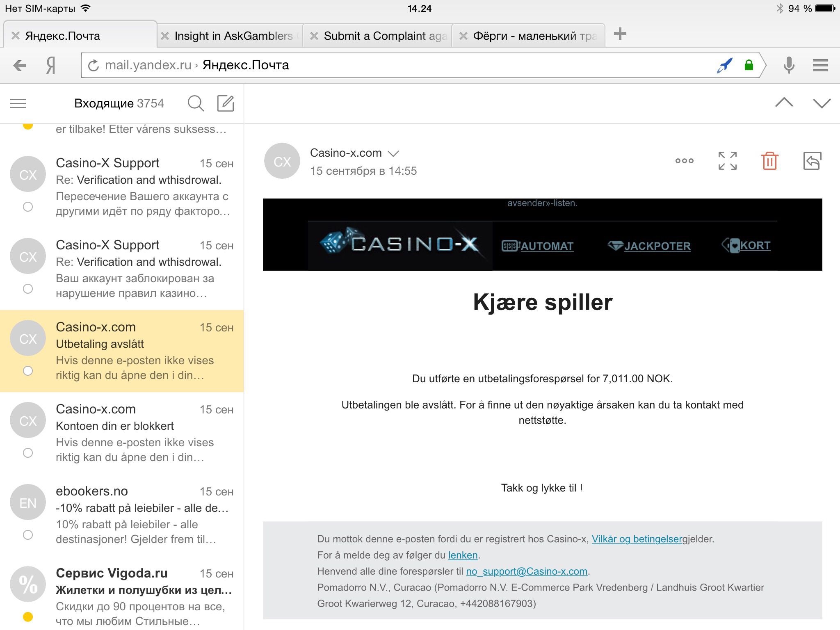
Task: Follow the unsubscribe lenken link
Action: tap(463, 555)
